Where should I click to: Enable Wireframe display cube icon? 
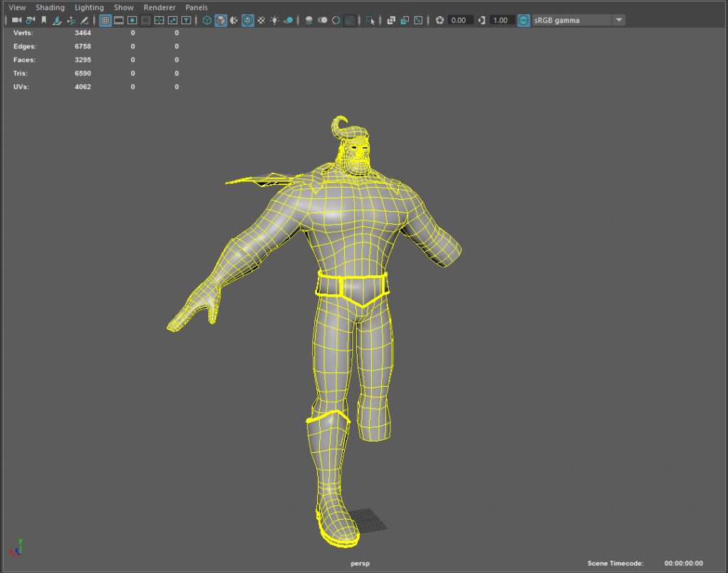point(207,21)
